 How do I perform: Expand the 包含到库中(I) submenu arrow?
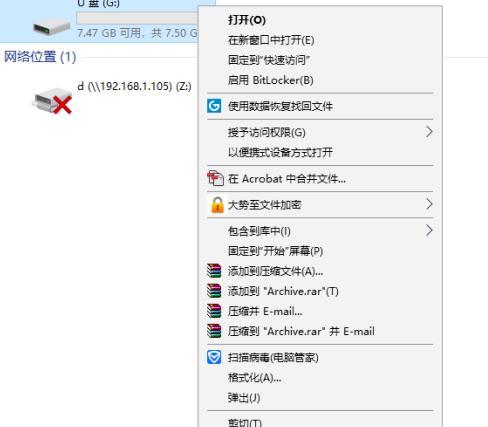click(x=429, y=230)
